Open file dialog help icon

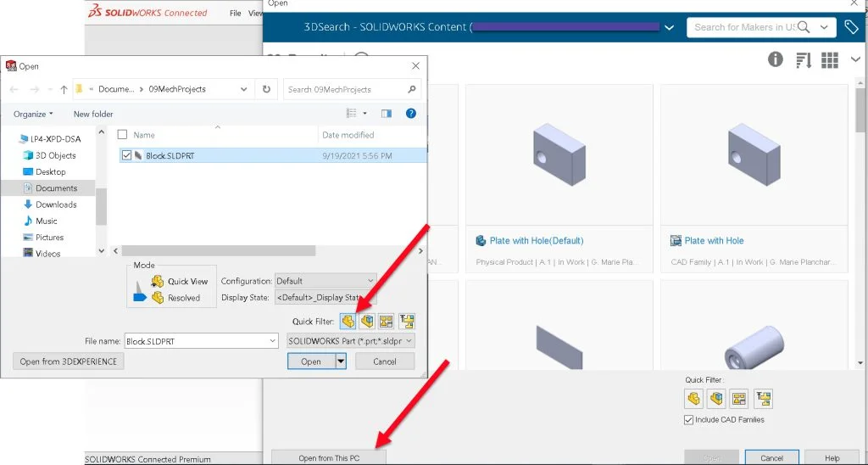point(411,114)
